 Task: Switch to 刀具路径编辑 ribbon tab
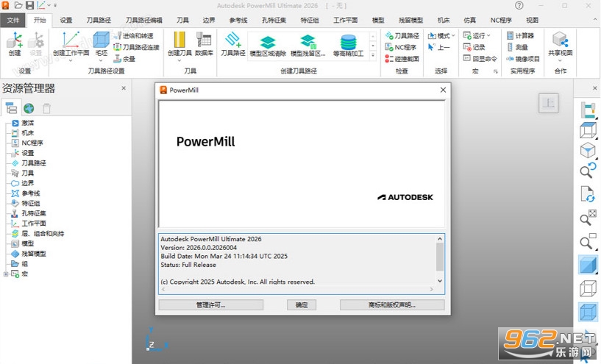(x=144, y=20)
